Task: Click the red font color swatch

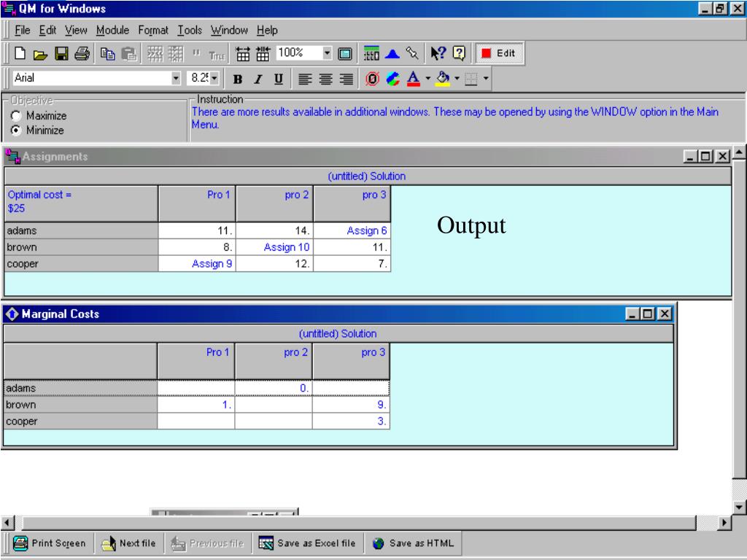Action: click(414, 79)
